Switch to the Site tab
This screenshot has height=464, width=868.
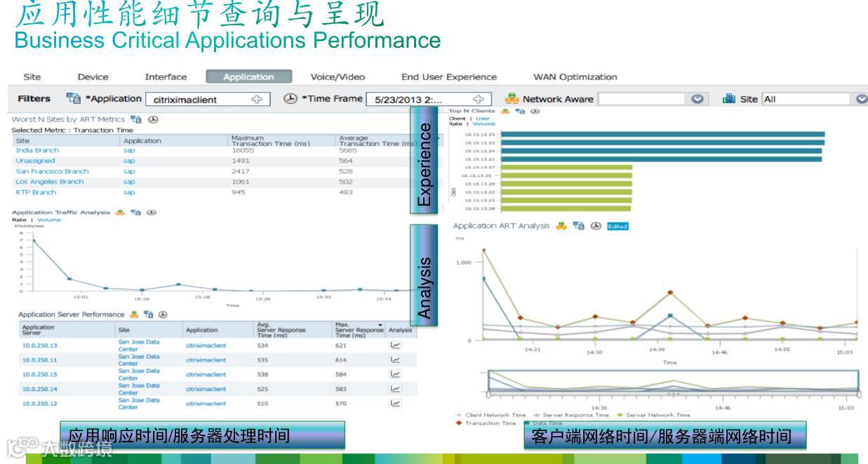point(32,77)
